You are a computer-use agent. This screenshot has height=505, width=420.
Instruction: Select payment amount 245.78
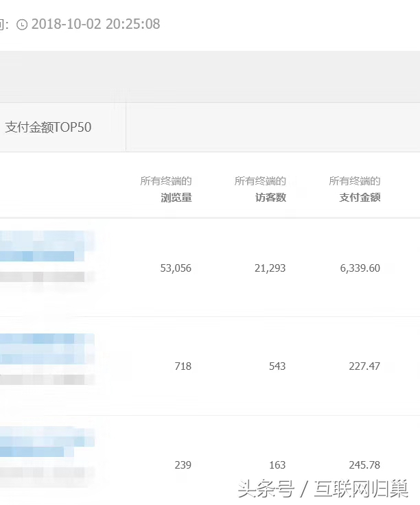(364, 465)
